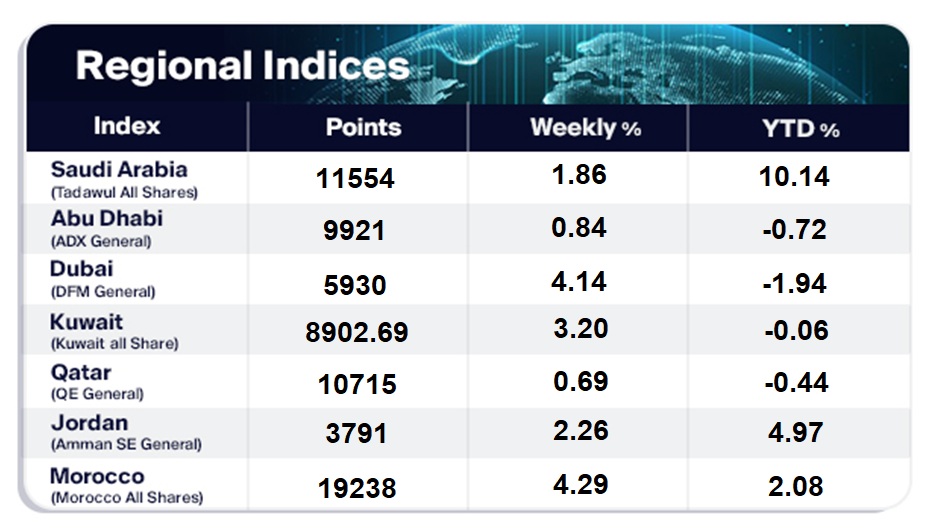Open the Abu Dhabi index row
The width and height of the screenshot is (930, 532).
point(107,227)
